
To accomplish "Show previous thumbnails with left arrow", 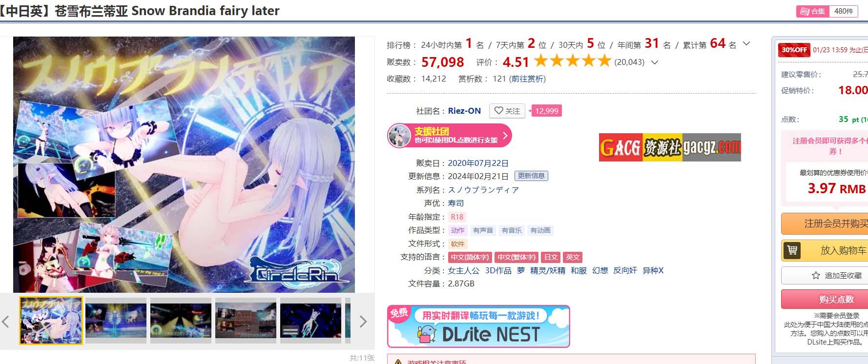I will (x=6, y=322).
